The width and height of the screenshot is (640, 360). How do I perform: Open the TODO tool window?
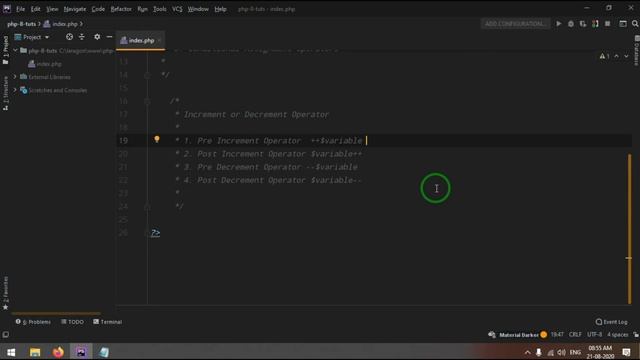point(72,322)
